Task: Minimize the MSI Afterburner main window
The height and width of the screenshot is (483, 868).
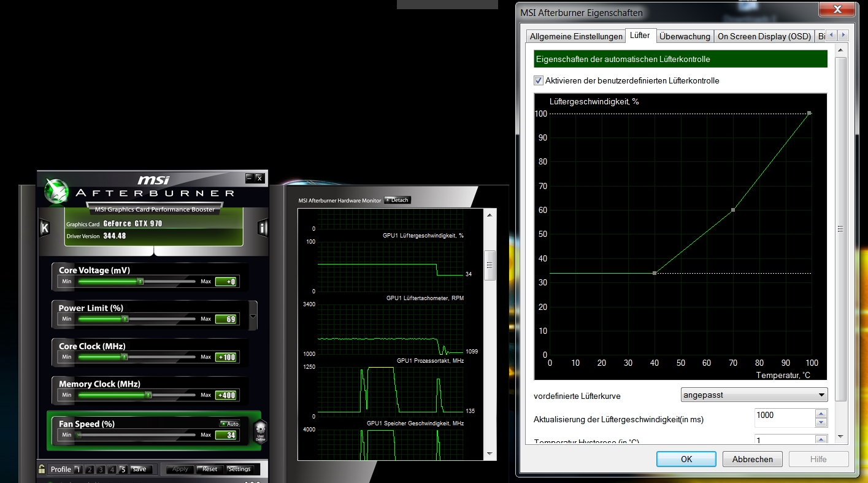Action: coord(249,178)
